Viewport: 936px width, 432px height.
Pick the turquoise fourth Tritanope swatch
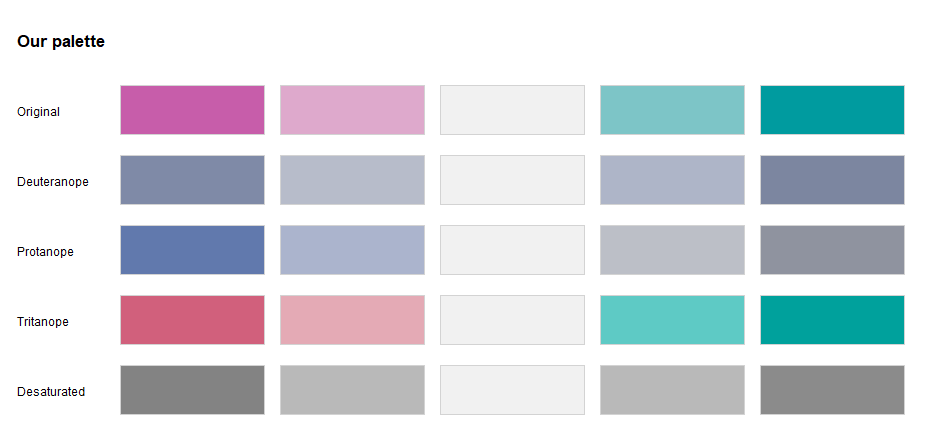672,320
